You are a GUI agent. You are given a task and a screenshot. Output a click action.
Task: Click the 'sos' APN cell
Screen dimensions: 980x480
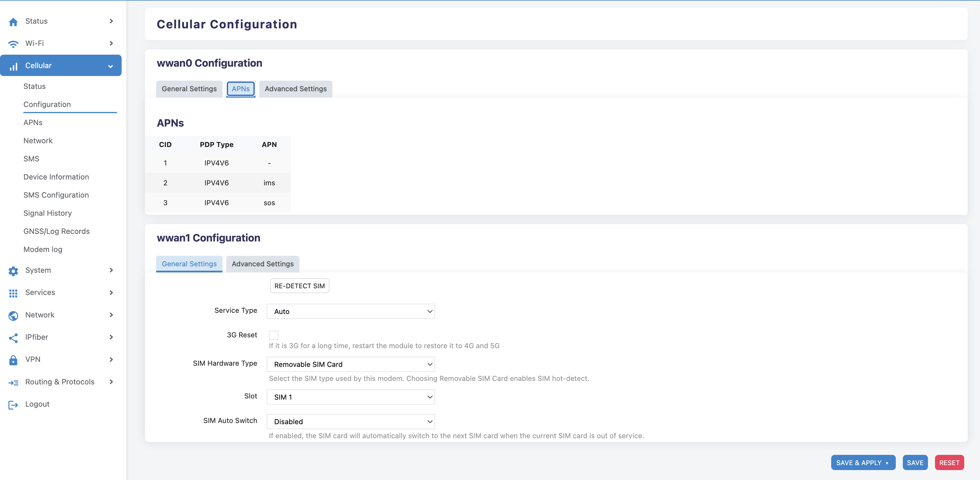click(x=269, y=203)
